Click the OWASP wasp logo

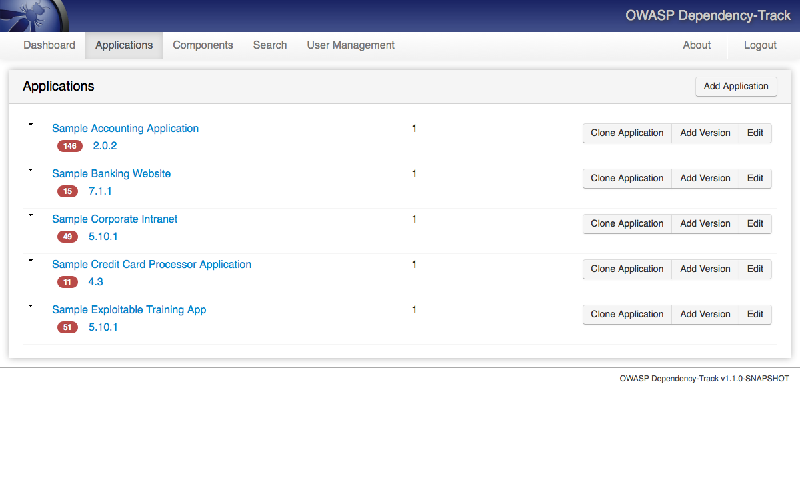click(x=34, y=15)
